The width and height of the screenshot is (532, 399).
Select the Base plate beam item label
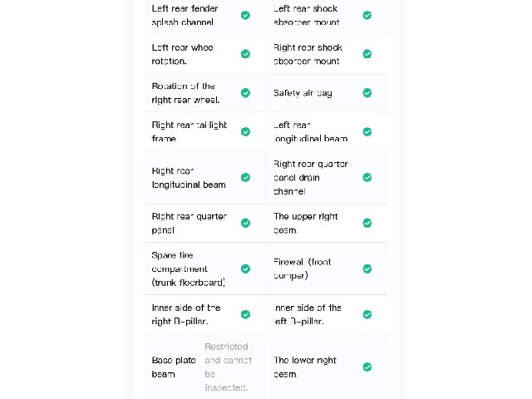(x=174, y=367)
